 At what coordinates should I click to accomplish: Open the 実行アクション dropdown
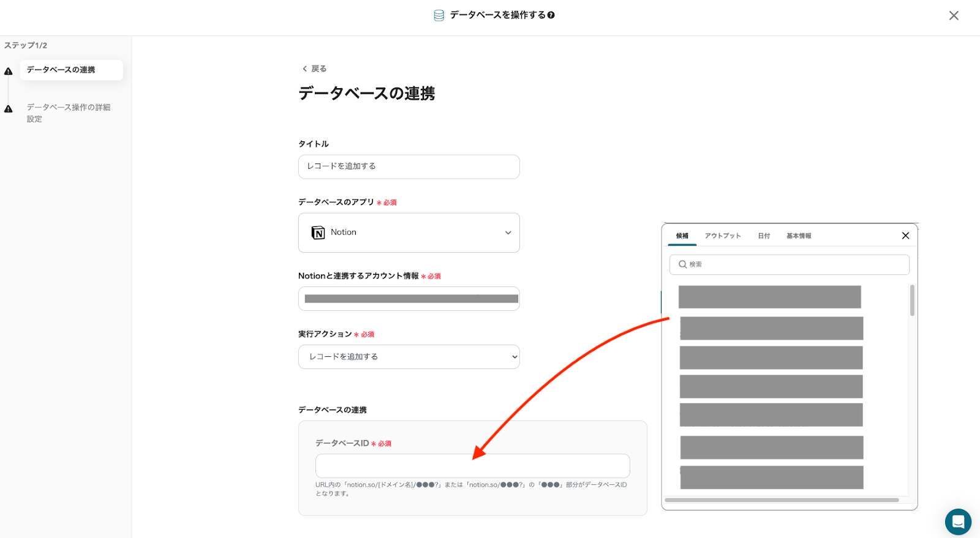point(409,357)
